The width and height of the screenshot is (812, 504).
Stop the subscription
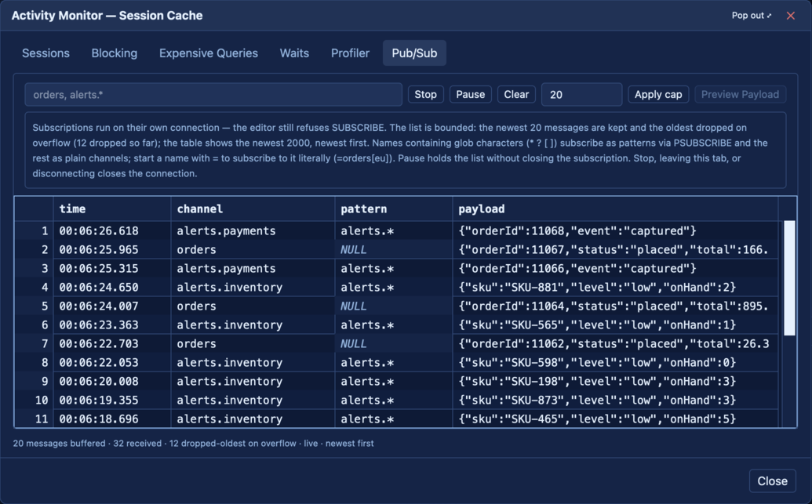(x=426, y=95)
